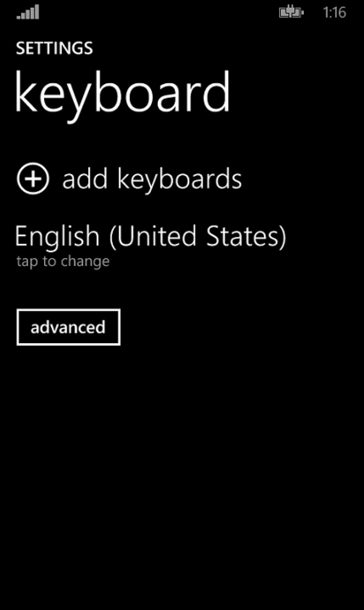This screenshot has height=610, width=364.
Task: Click the SETTINGS header label
Action: [54, 48]
